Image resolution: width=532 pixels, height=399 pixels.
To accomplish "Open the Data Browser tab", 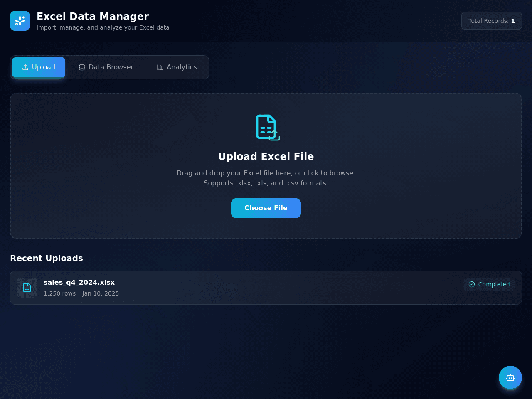I will point(106,67).
